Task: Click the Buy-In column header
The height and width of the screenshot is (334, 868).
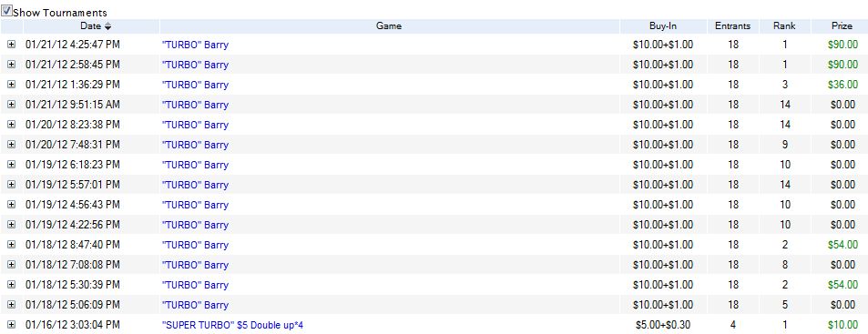Action: click(663, 26)
